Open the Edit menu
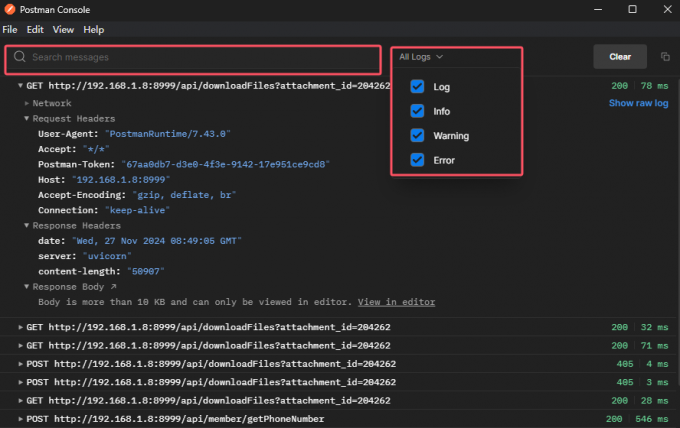 tap(35, 29)
